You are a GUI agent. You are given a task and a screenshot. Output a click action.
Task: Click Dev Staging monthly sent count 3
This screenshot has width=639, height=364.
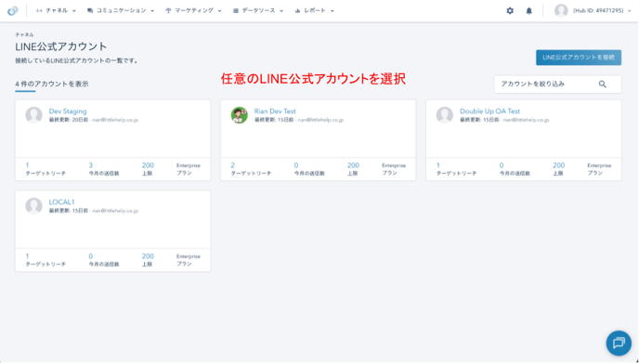[90, 165]
